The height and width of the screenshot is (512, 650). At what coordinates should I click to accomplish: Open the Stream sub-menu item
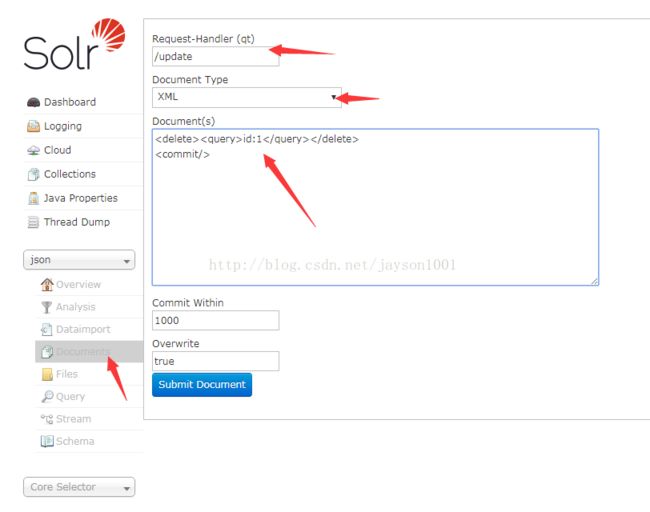tap(74, 419)
